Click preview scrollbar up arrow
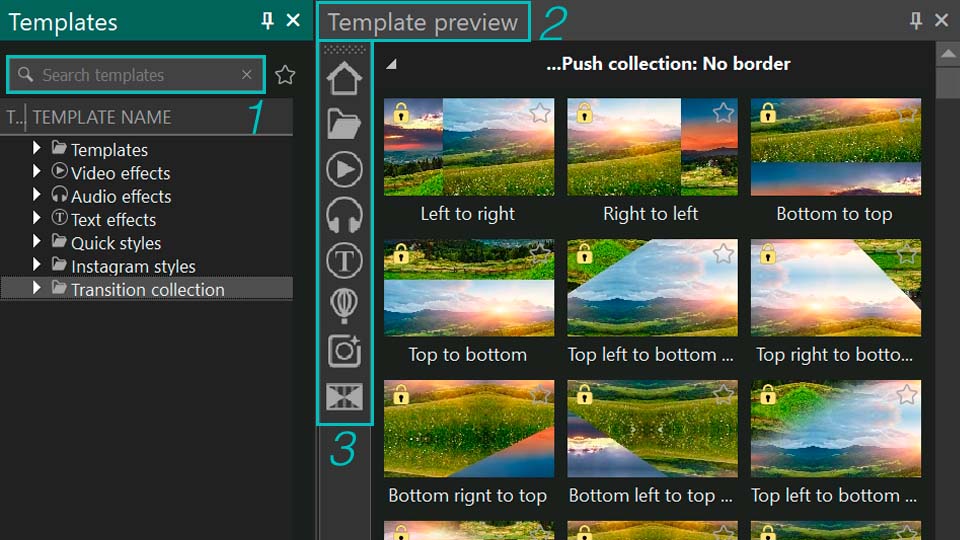 [948, 53]
